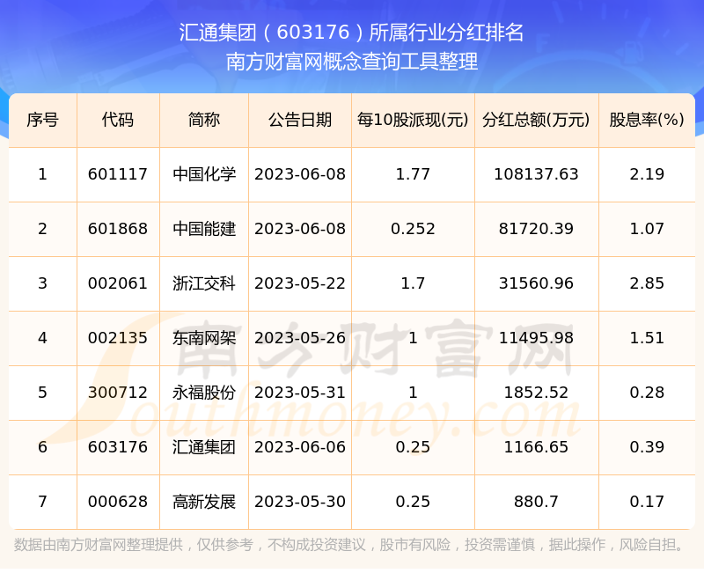Click dividend yield 1.51
The height and width of the screenshot is (588, 704).
[x=647, y=338]
